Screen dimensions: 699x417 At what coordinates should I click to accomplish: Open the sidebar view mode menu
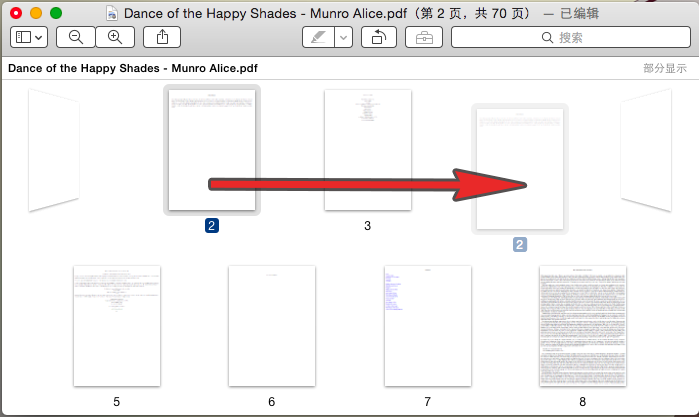pos(28,37)
